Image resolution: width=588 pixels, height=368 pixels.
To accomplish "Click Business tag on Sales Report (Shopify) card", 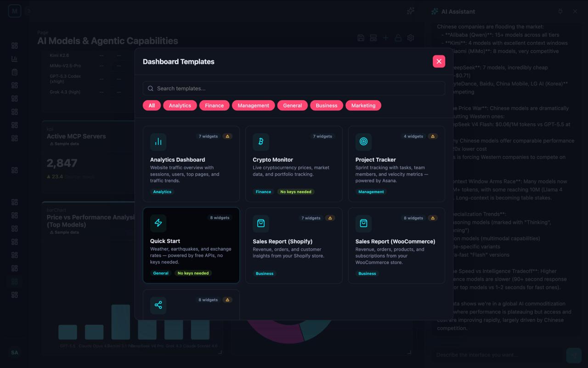I will [265, 273].
